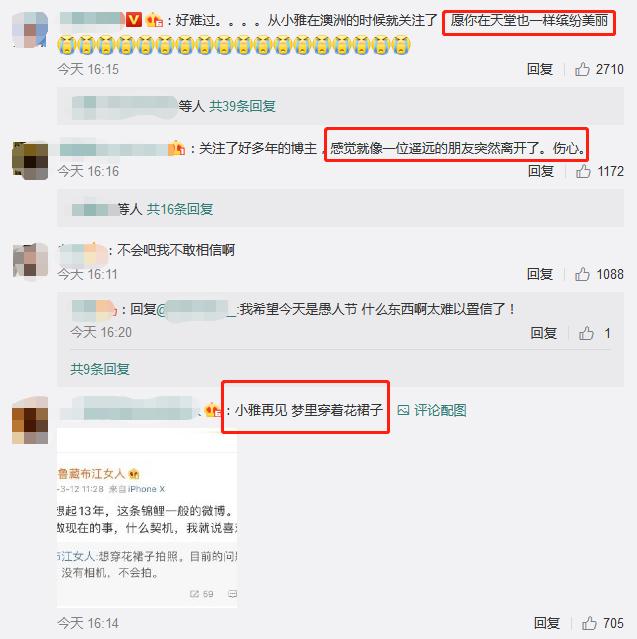The width and height of the screenshot is (637, 639).
Task: Like the April Fools reply posted at 16:20
Action: coord(586,333)
